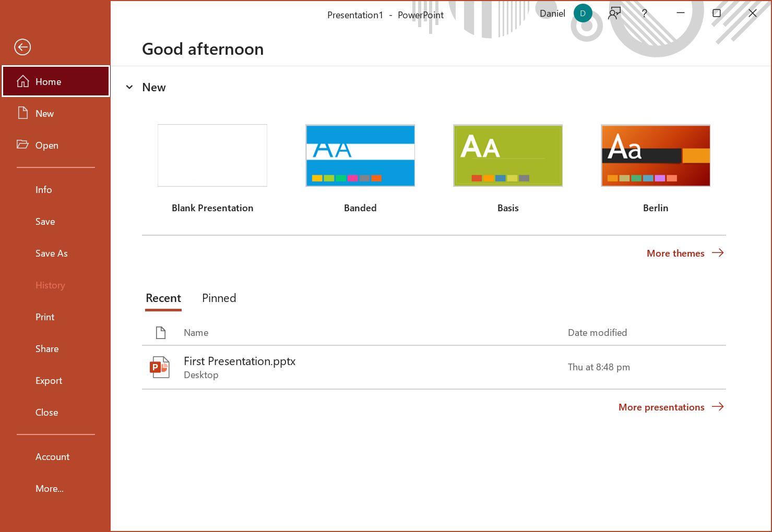Click the help question mark icon
Screen dimensions: 772x532
(x=645, y=14)
